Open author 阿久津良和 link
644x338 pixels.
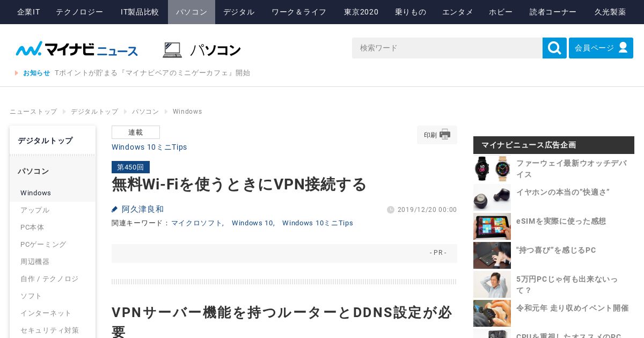pos(143,209)
